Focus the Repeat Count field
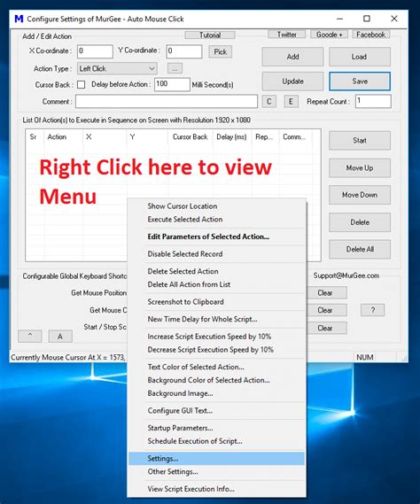Viewport: 420px width, 504px height. tap(373, 101)
